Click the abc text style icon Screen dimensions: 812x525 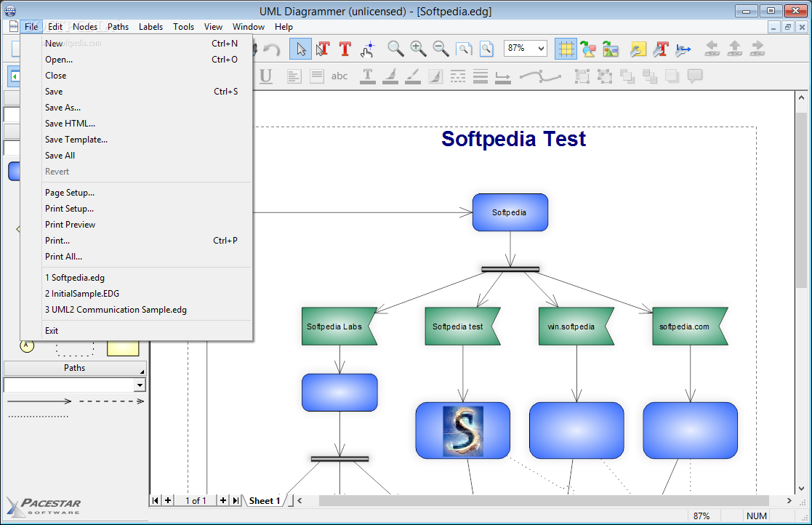pyautogui.click(x=339, y=76)
